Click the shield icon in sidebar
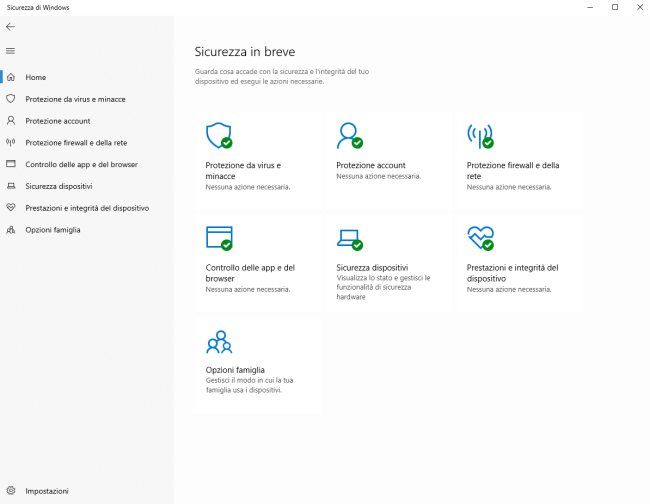 [x=11, y=99]
